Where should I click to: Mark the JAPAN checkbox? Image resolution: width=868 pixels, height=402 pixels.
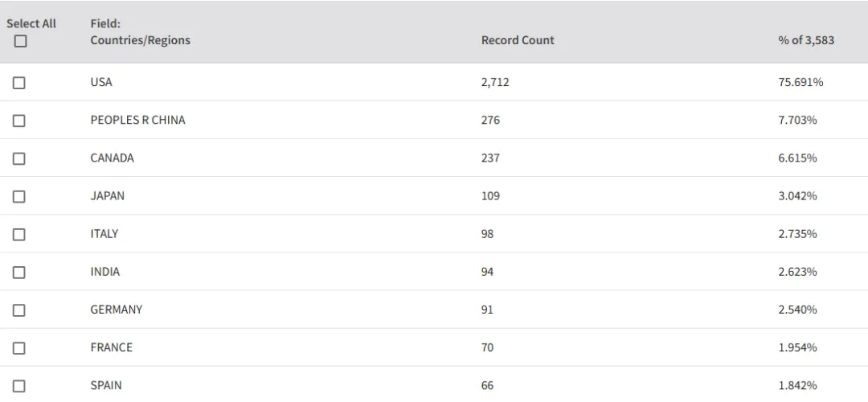(18, 196)
